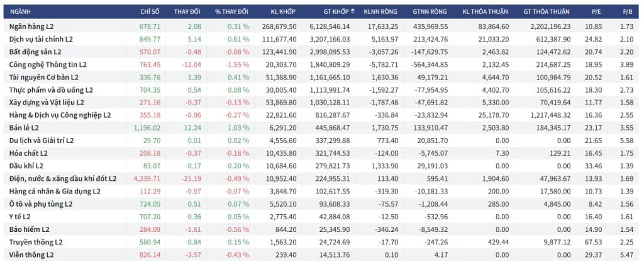Click the sort arrow icon beside GT KHỚP
Image resolution: width=644 pixels, height=264 pixels.
coord(352,11)
